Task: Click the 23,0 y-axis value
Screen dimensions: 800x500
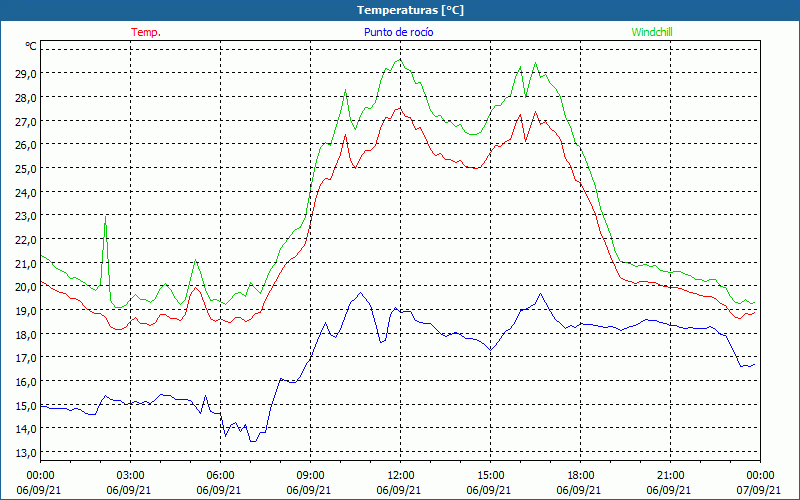Action: tap(26, 216)
